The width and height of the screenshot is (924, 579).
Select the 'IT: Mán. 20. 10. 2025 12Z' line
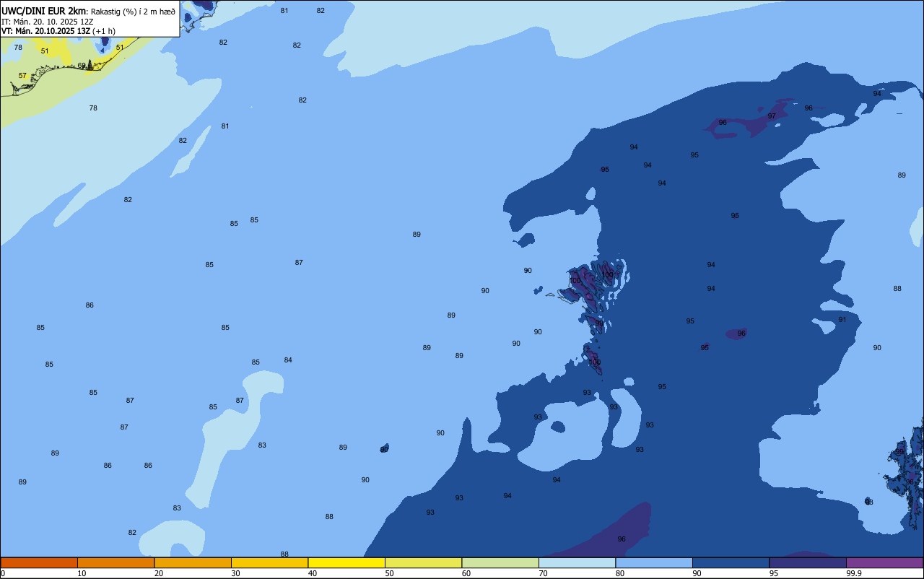48,22
